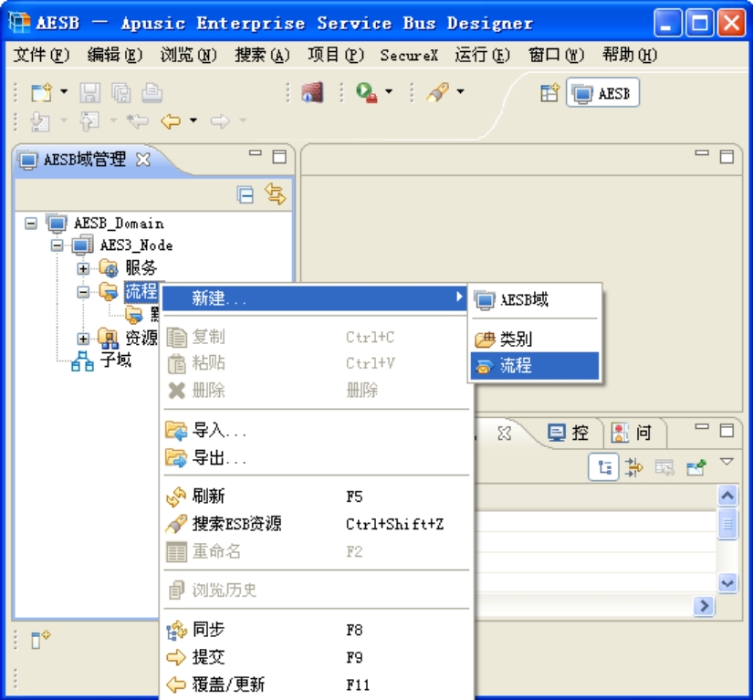Open the 窗口 menu
The width and height of the screenshot is (753, 700).
pos(556,55)
